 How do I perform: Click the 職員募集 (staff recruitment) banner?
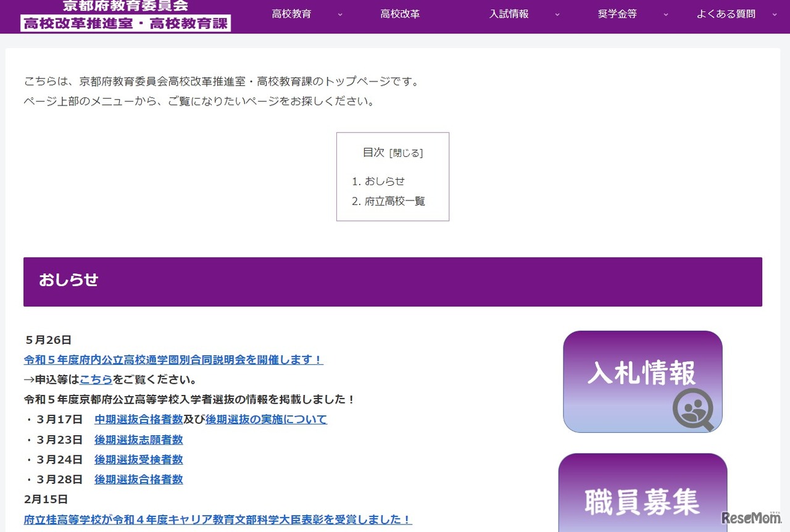pos(642,494)
